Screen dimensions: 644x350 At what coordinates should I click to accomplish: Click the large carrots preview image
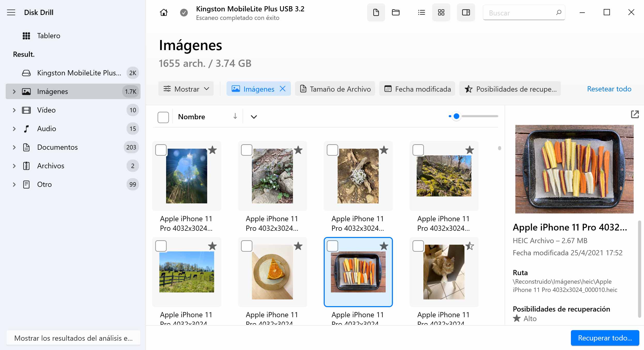[x=574, y=169]
